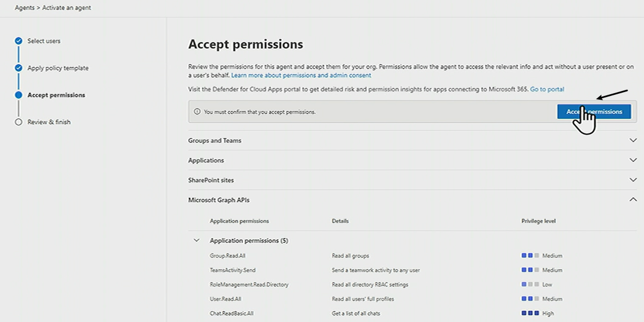Click Medium privilege indicator for User.Read.All
644x322 pixels.
click(x=541, y=299)
